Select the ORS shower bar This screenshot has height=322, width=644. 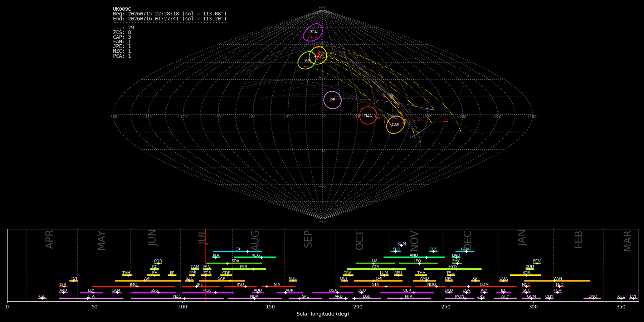433,252
